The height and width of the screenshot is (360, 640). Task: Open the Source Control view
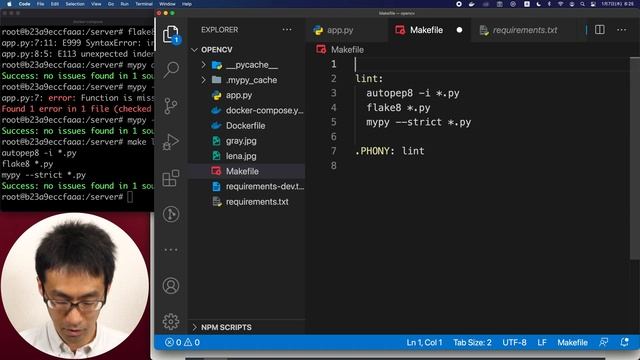tap(171, 106)
